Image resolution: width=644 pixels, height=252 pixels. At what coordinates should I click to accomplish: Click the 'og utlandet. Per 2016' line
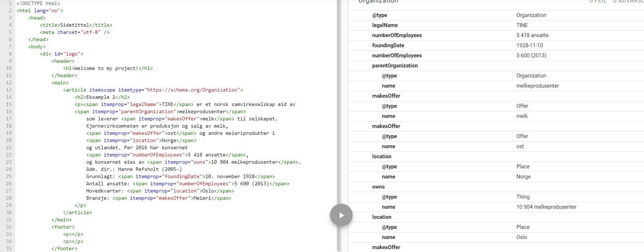click(137, 147)
